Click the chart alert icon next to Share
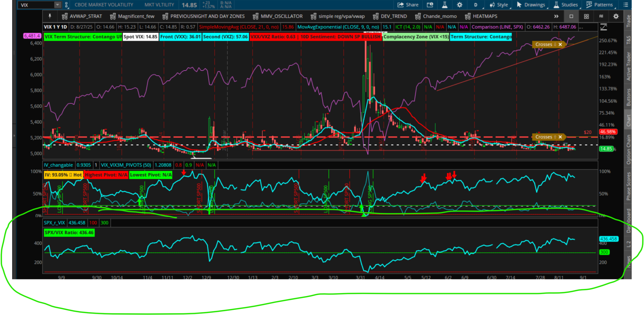 tap(430, 5)
